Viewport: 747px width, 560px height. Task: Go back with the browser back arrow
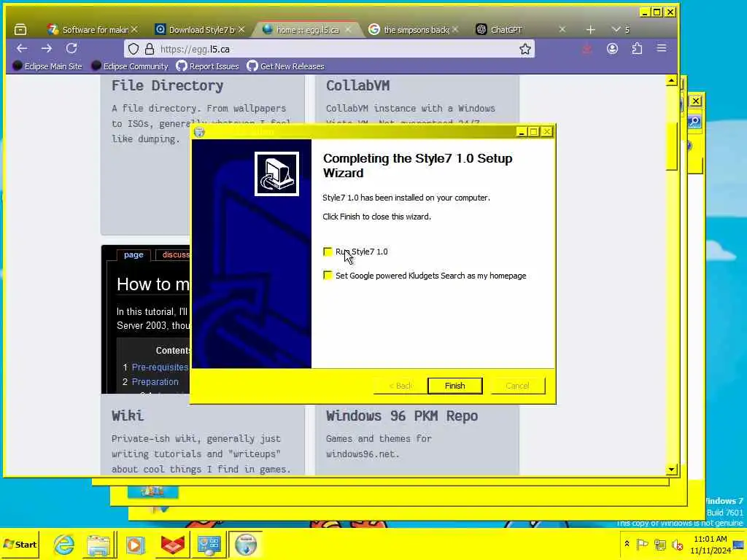point(22,49)
